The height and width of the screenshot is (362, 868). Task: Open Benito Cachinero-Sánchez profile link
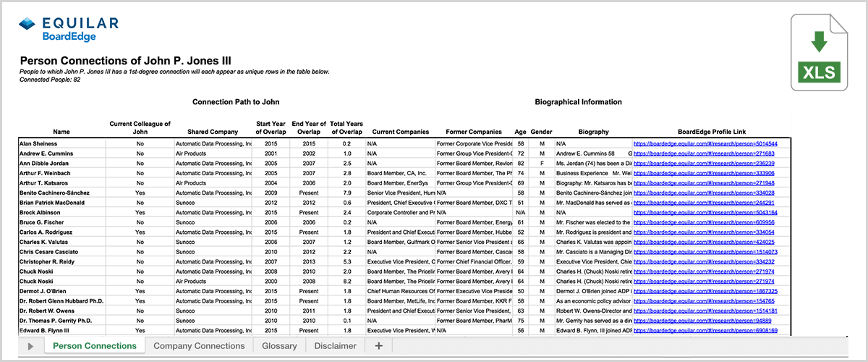pos(704,193)
